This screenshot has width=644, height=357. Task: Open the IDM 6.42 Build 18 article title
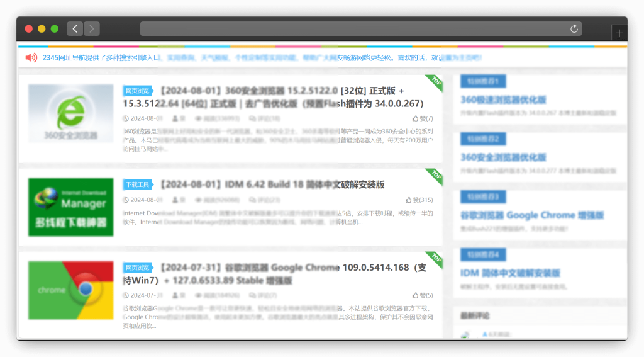click(x=272, y=184)
